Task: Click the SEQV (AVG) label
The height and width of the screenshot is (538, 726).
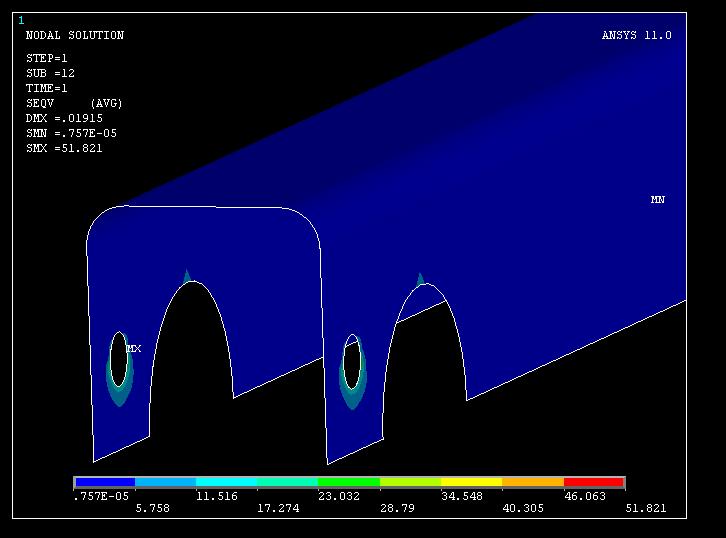Action: pos(74,103)
